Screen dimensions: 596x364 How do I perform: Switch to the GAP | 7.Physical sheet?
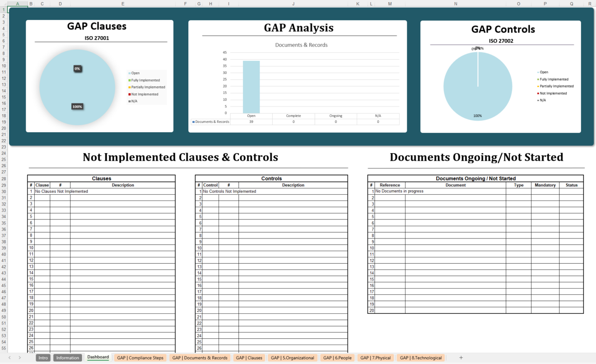[x=375, y=357]
